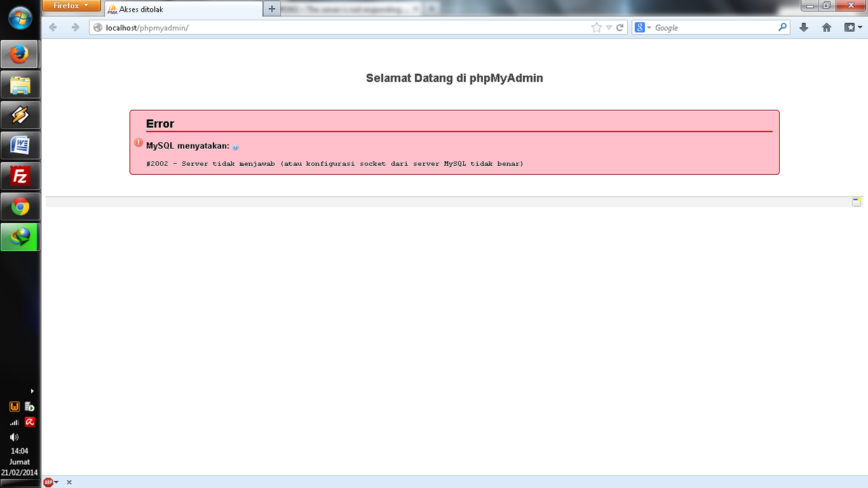This screenshot has height=488, width=868.
Task: Open the WampServer tray icon
Action: click(14, 407)
